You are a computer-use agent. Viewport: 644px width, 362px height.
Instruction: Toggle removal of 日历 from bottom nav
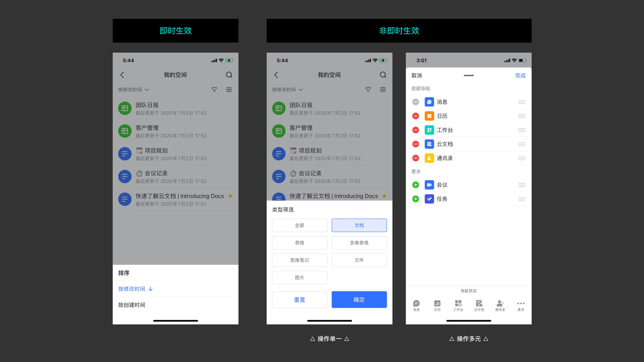click(x=415, y=116)
